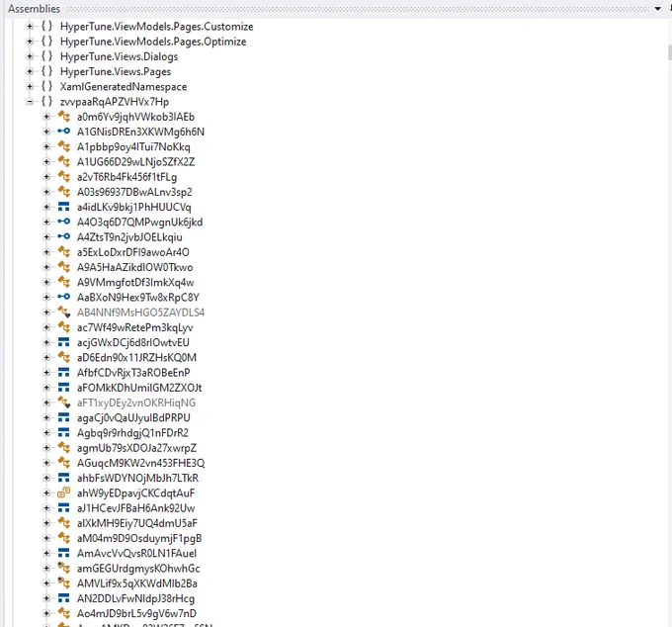The height and width of the screenshot is (627, 672).
Task: Expand XamlGeneratedNamespace node
Action: (x=30, y=87)
